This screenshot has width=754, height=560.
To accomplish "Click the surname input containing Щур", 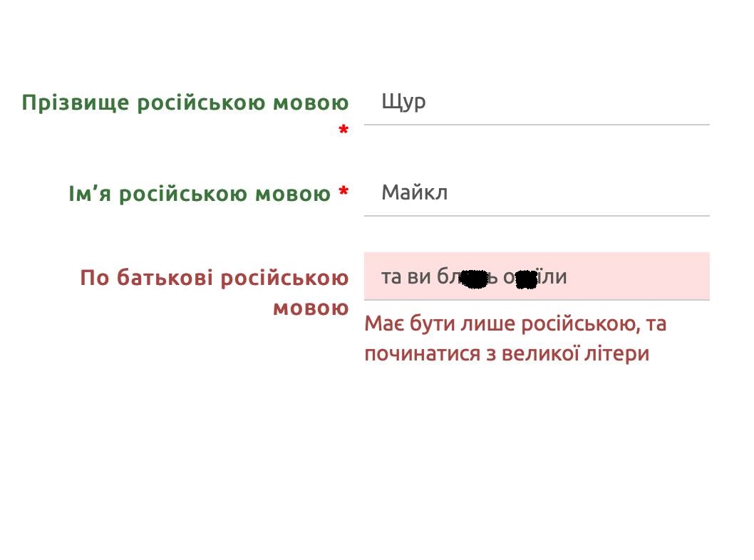I will [534, 103].
